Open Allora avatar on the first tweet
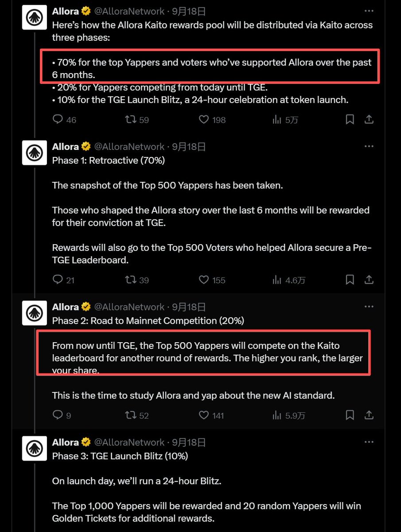This screenshot has width=401, height=532. click(35, 17)
